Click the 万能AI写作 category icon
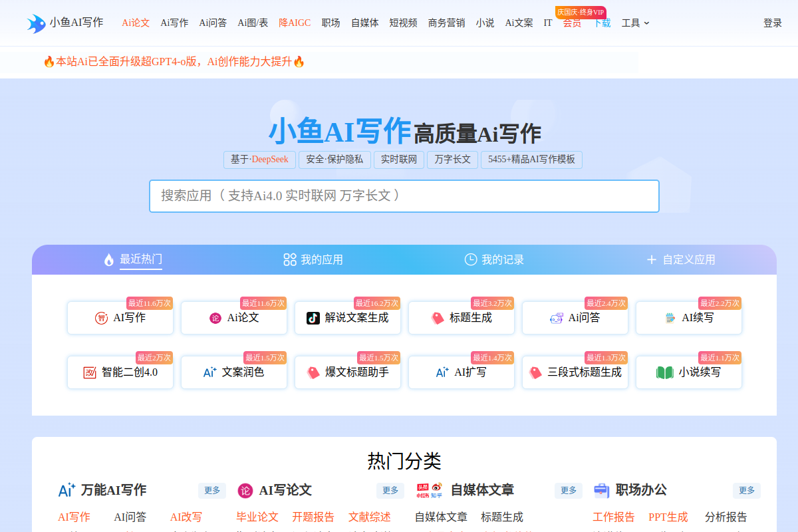Image resolution: width=798 pixels, height=532 pixels. tap(66, 490)
